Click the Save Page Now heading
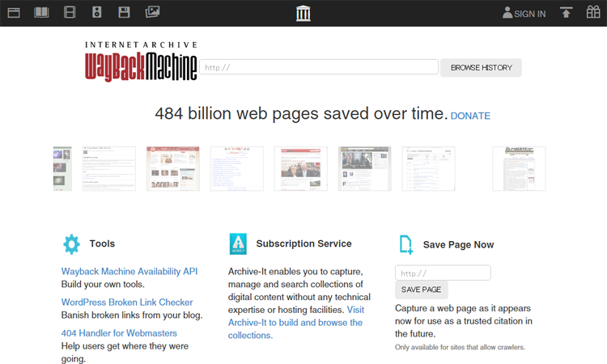This screenshot has width=607, height=364. click(458, 245)
